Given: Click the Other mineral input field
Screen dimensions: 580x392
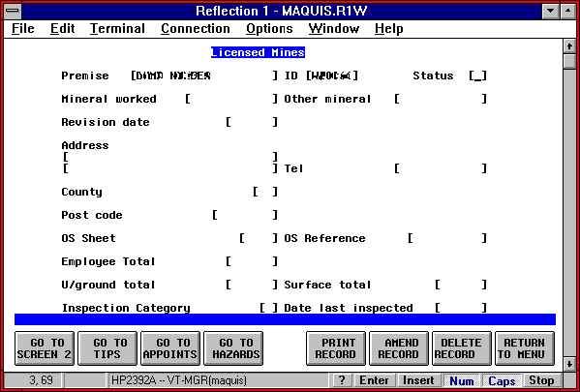Looking at the screenshot, I should 441,99.
